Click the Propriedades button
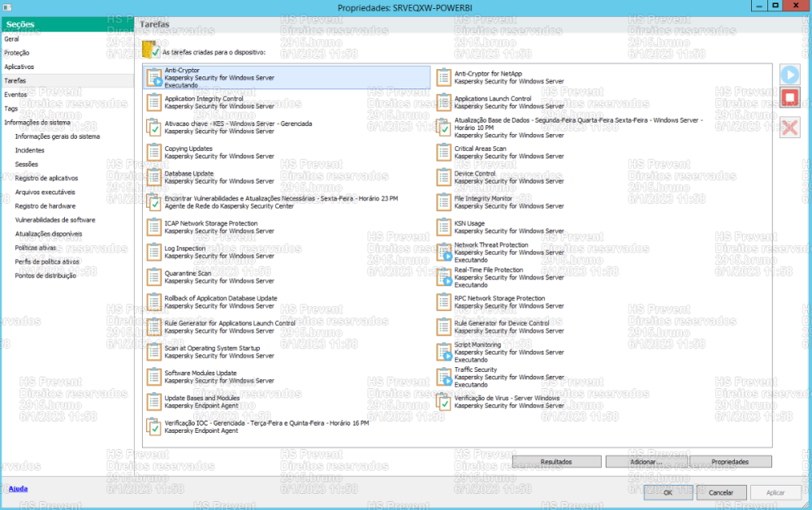The height and width of the screenshot is (510, 812). point(730,462)
